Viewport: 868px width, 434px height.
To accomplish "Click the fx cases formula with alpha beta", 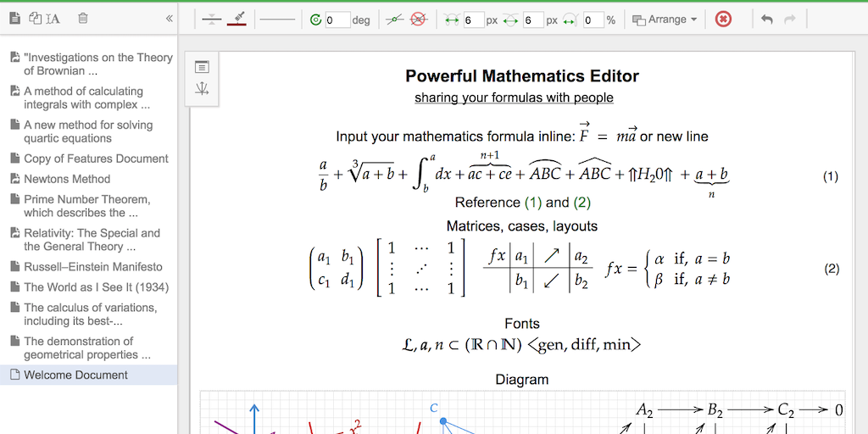I will [667, 268].
